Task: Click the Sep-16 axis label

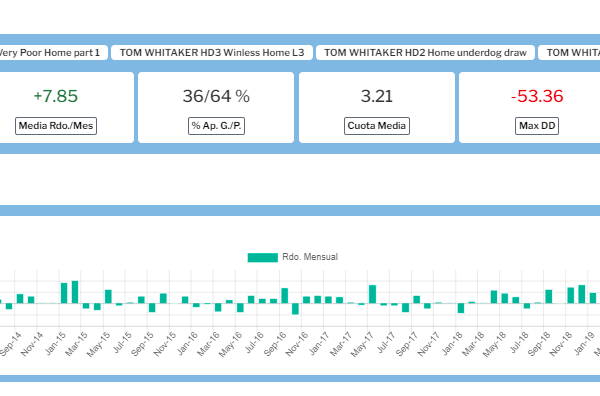Action: pyautogui.click(x=276, y=344)
